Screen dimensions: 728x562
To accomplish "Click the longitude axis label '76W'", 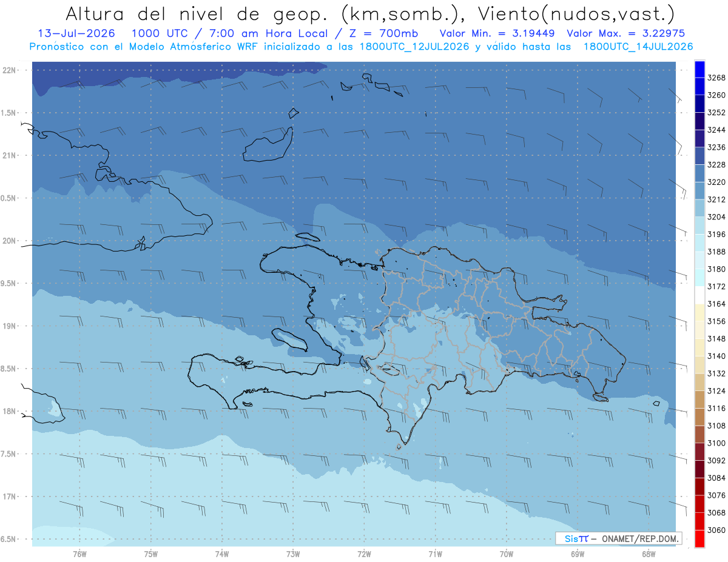I will pyautogui.click(x=79, y=554).
